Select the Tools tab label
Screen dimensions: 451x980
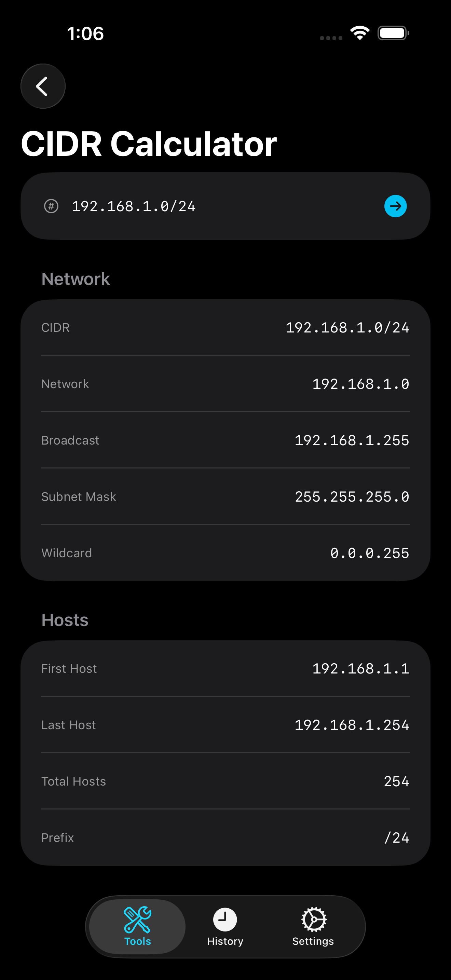138,941
